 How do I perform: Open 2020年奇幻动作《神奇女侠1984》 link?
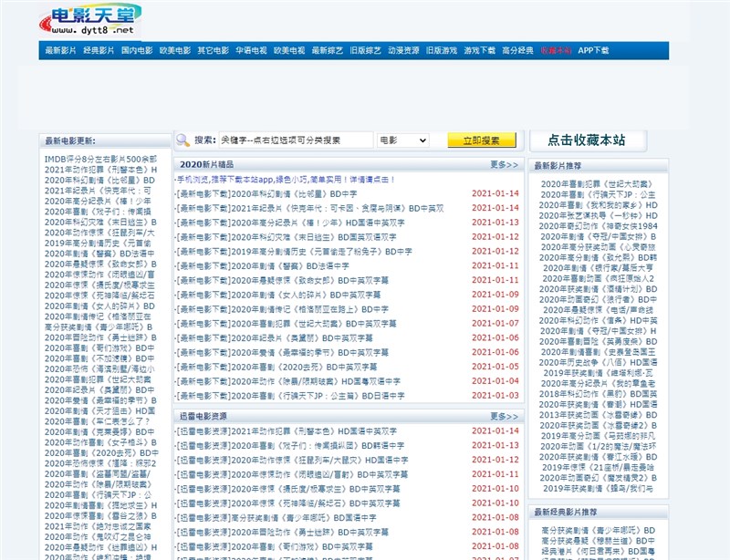coord(599,226)
